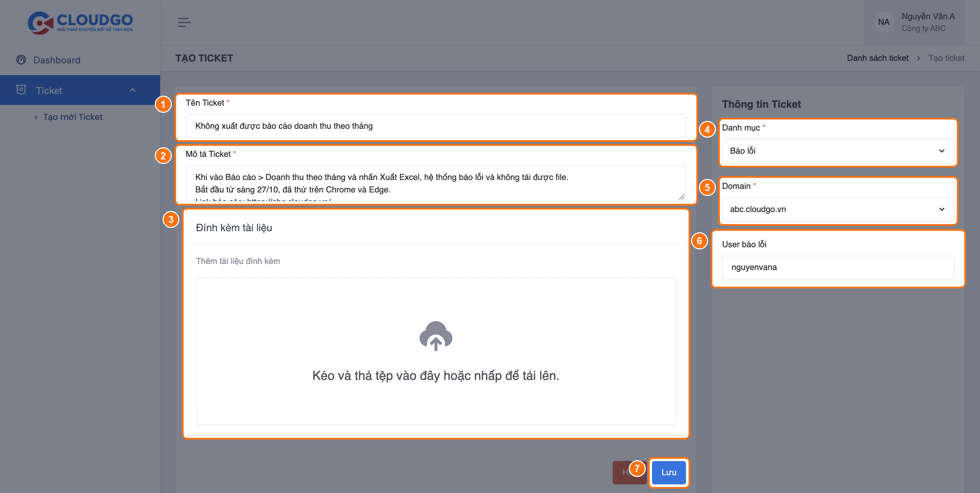The height and width of the screenshot is (493, 980).
Task: Click the Thông tin Ticket heading
Action: tap(761, 104)
